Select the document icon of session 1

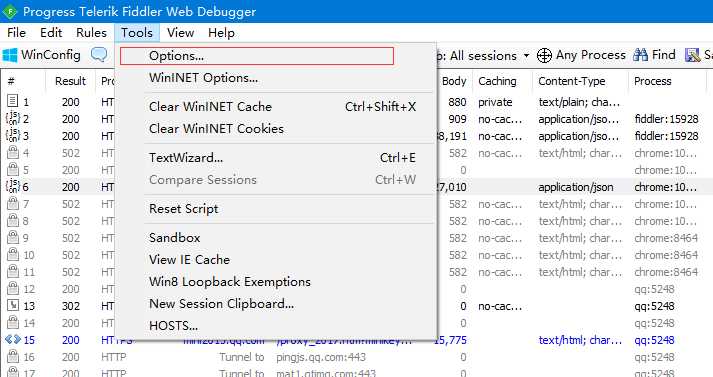tap(13, 101)
